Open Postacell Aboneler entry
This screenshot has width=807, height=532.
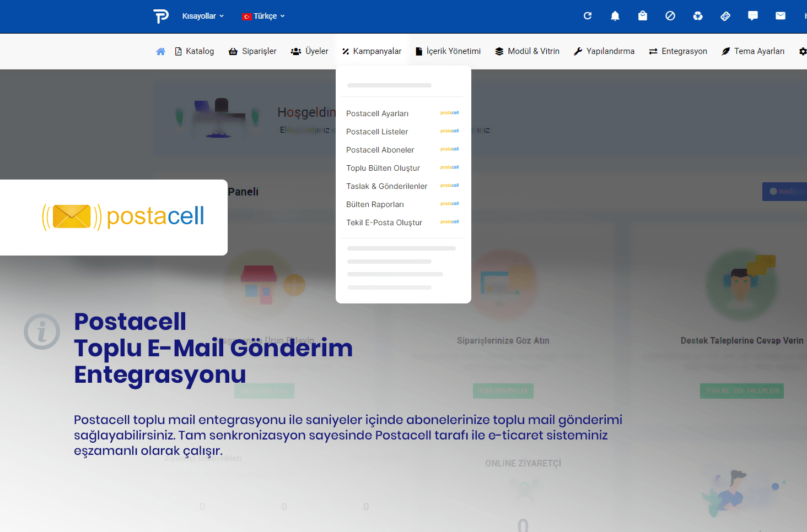point(380,150)
